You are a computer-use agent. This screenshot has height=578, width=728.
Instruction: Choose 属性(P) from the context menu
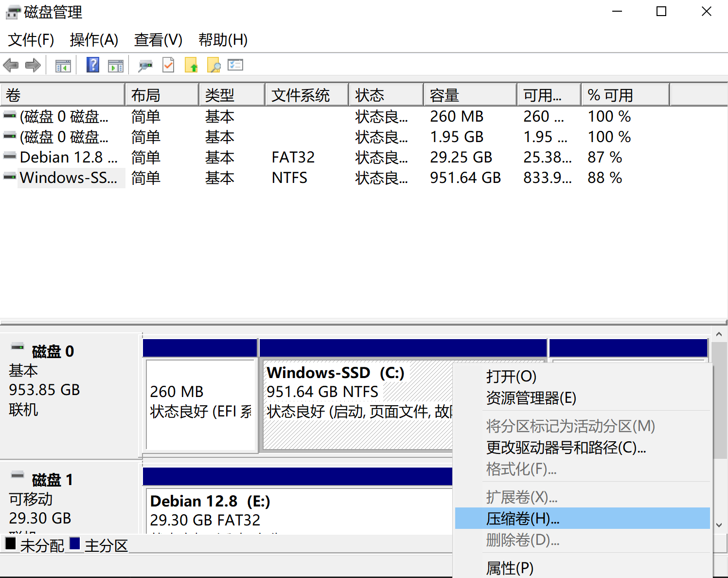pos(510,568)
